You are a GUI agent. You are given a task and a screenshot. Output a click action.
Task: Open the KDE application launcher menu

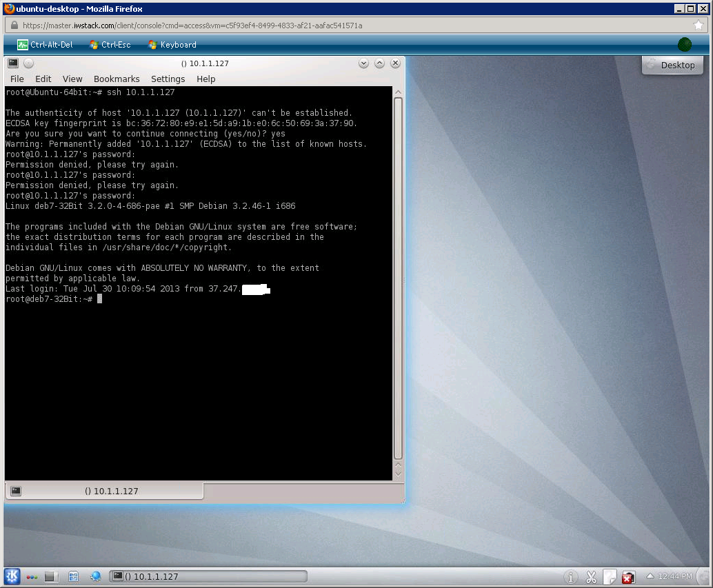pos(12,576)
